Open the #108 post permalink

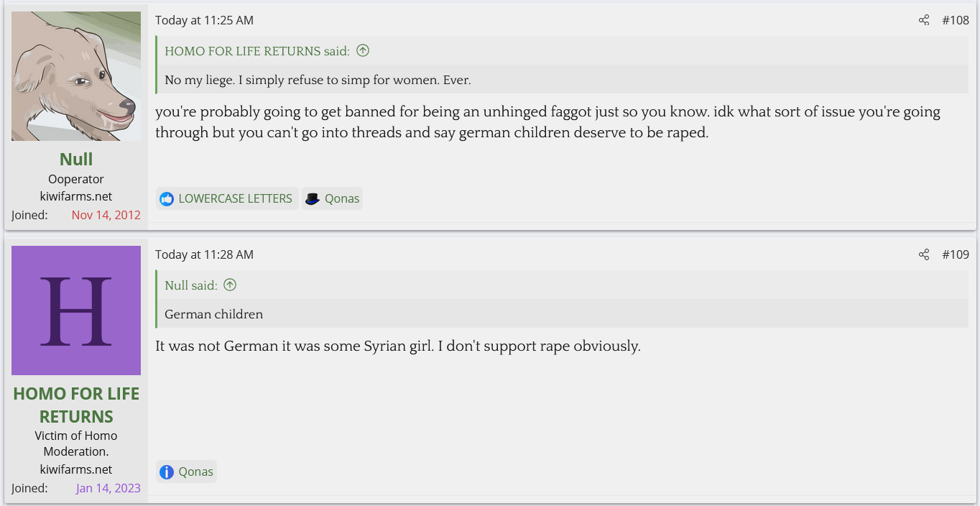(x=956, y=20)
